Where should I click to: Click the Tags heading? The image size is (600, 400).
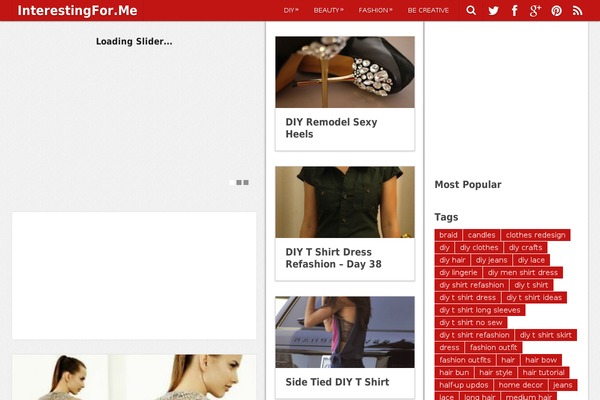click(446, 217)
